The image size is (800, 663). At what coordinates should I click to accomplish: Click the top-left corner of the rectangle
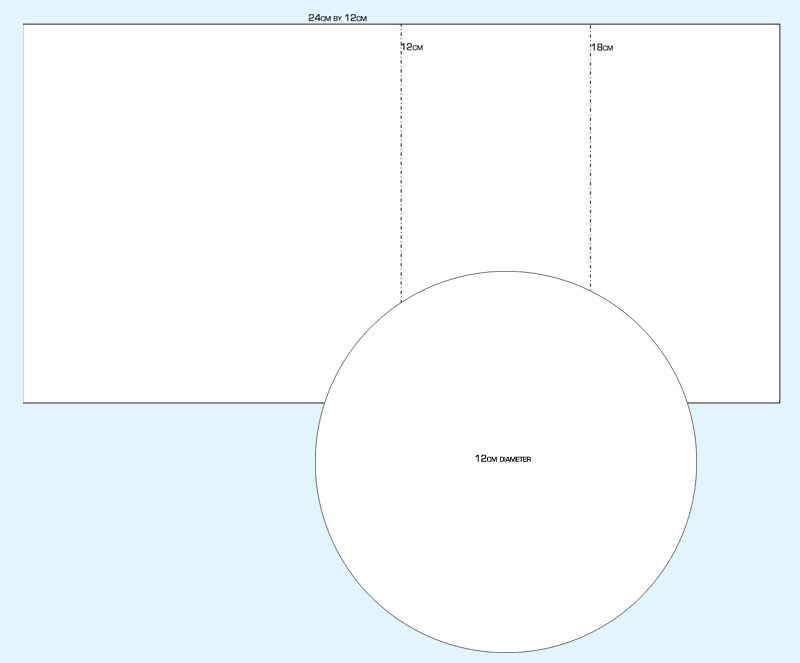pos(25,25)
